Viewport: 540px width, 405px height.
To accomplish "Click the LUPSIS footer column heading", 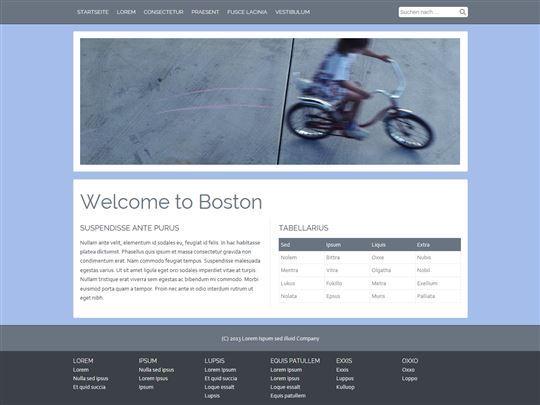I will pyautogui.click(x=215, y=361).
